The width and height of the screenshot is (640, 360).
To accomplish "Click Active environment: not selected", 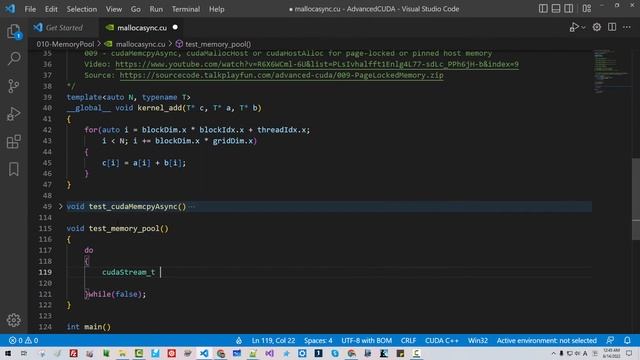I will tap(547, 340).
